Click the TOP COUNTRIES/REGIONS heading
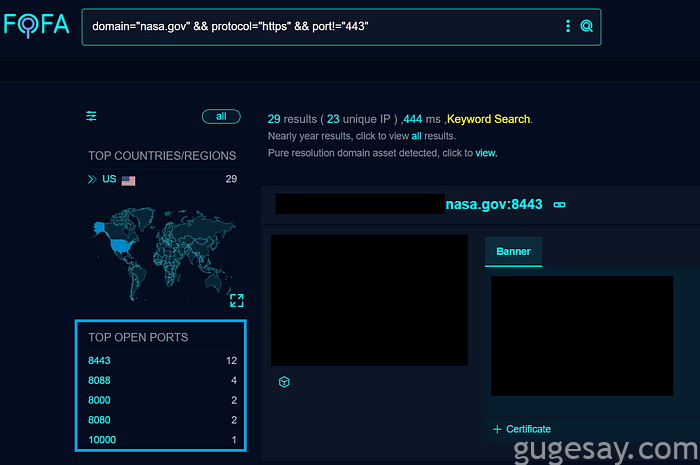Screen dimensions: 700x465 click(162, 156)
